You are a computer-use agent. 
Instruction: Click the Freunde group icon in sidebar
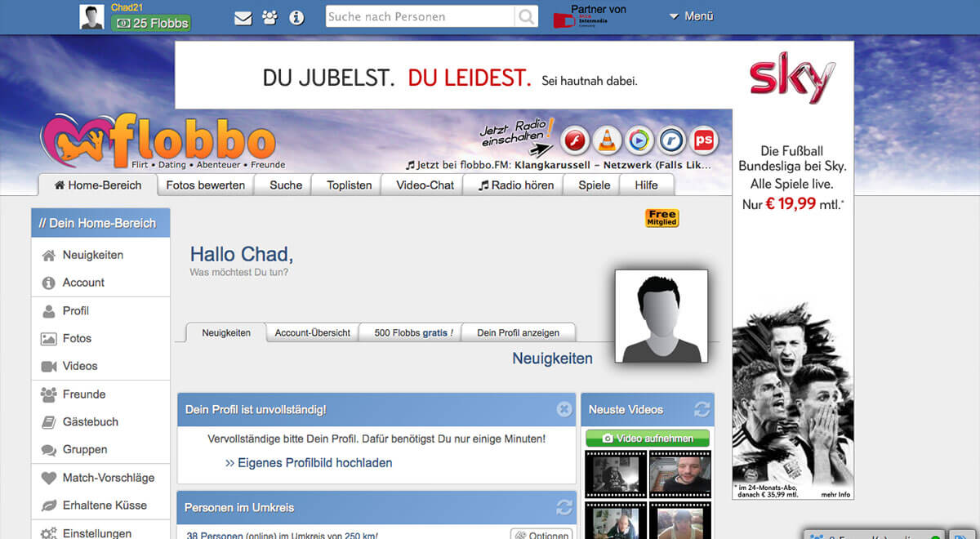[x=48, y=394]
